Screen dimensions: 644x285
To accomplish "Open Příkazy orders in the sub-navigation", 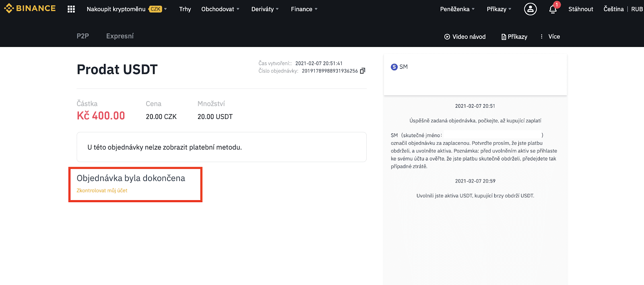I will coord(514,37).
